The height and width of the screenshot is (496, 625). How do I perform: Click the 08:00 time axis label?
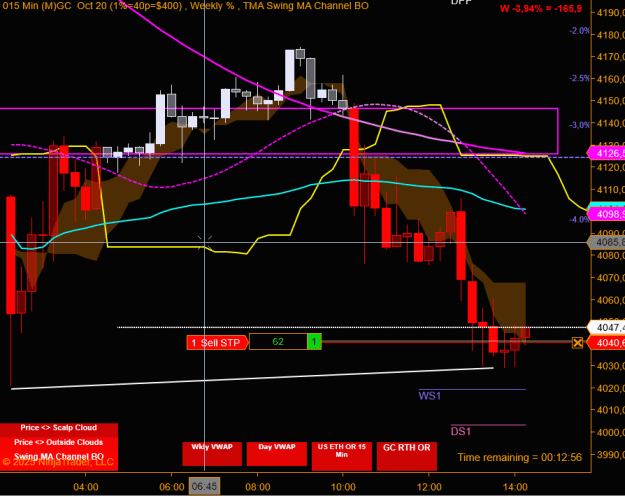pyautogui.click(x=257, y=487)
